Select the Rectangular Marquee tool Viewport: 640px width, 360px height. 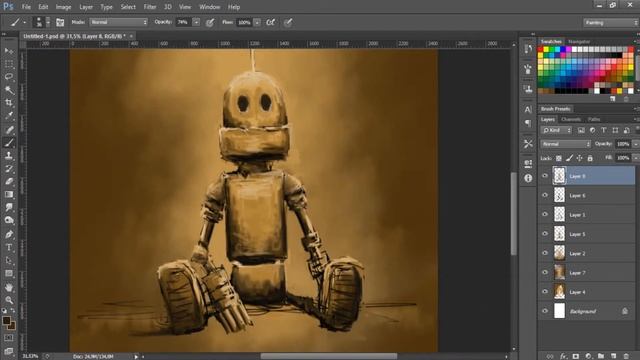click(9, 64)
